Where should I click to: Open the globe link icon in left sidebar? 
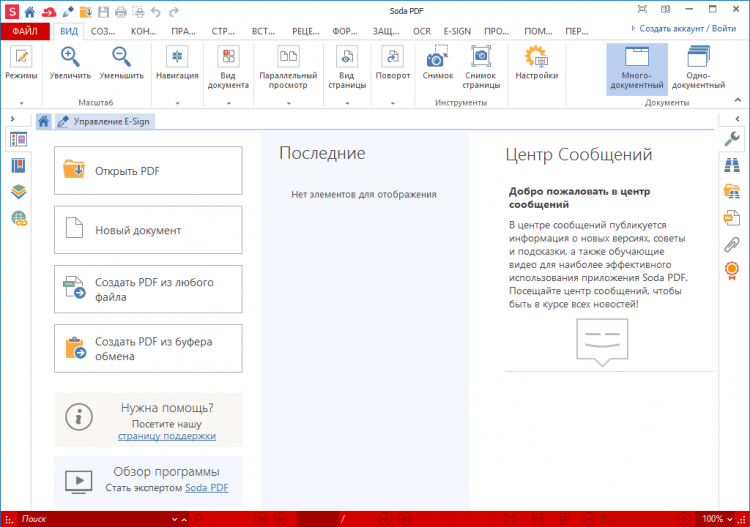(x=19, y=219)
